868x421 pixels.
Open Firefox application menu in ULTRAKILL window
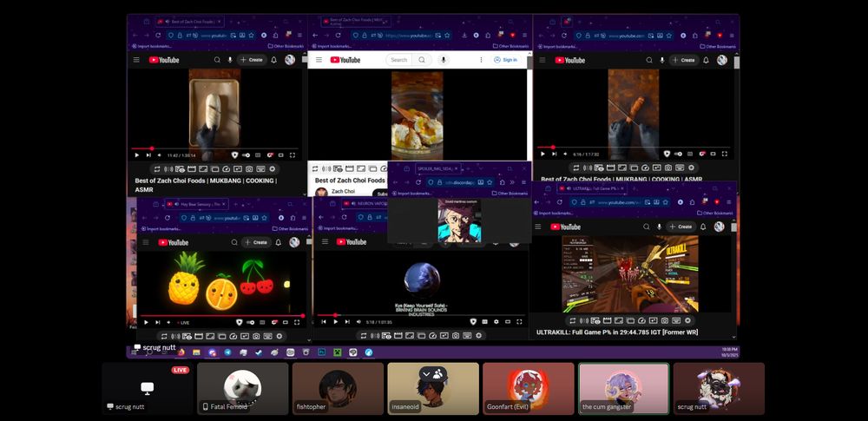(x=729, y=203)
